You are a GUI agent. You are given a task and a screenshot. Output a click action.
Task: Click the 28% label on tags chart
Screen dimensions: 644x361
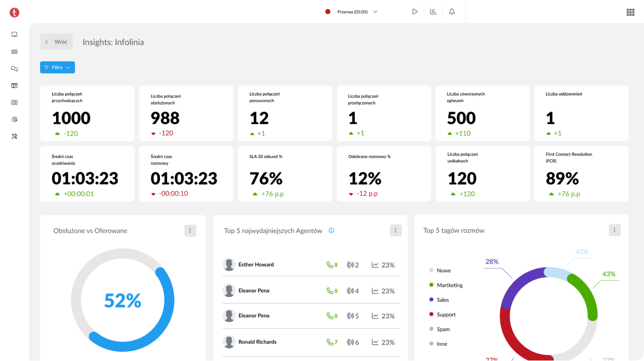492,261
